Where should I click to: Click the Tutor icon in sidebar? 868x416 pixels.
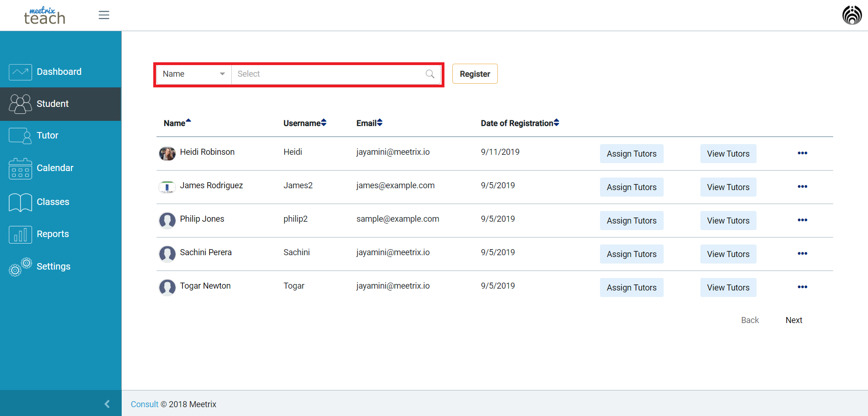click(20, 136)
